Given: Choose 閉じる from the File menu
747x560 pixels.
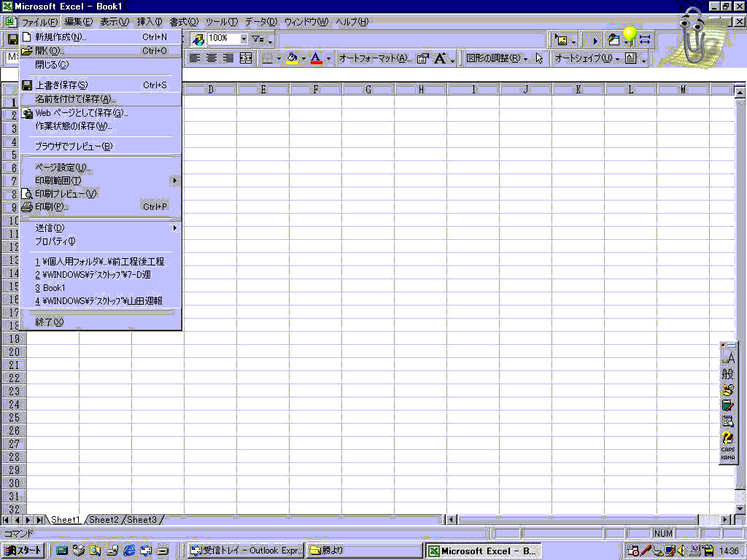Looking at the screenshot, I should pos(101,64).
